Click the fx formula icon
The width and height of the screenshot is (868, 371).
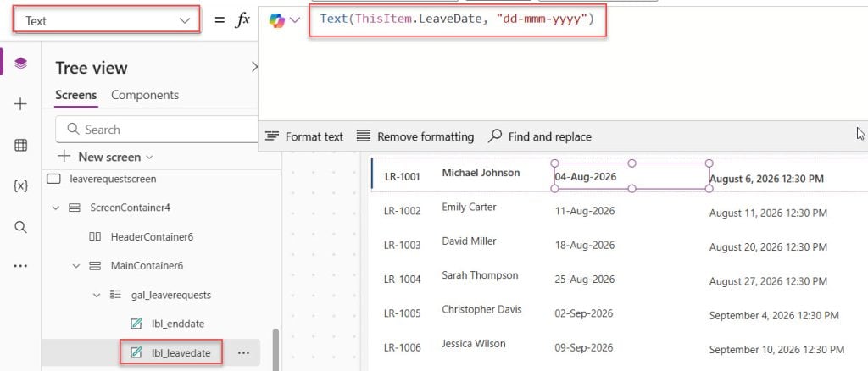[242, 20]
